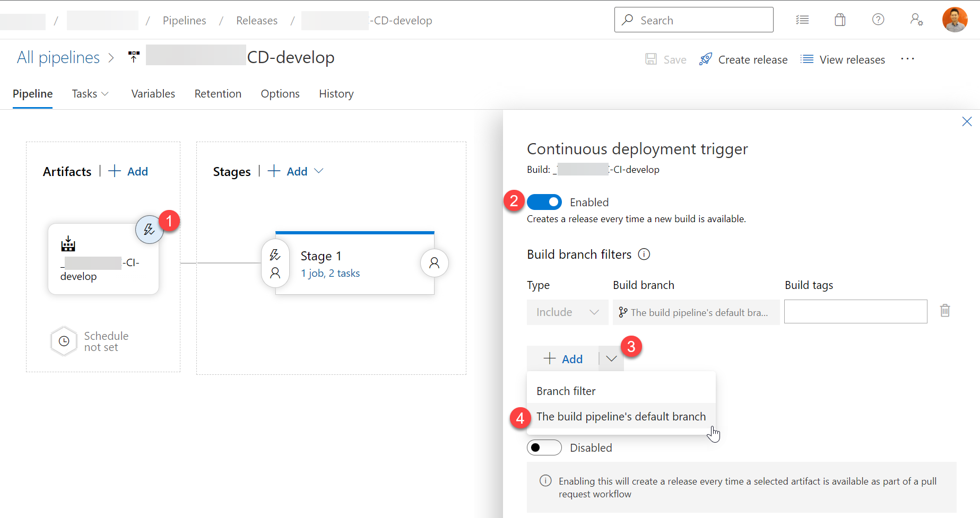Open post-deployment conditions for Stage 1
This screenshot has height=518, width=980.
tap(434, 262)
